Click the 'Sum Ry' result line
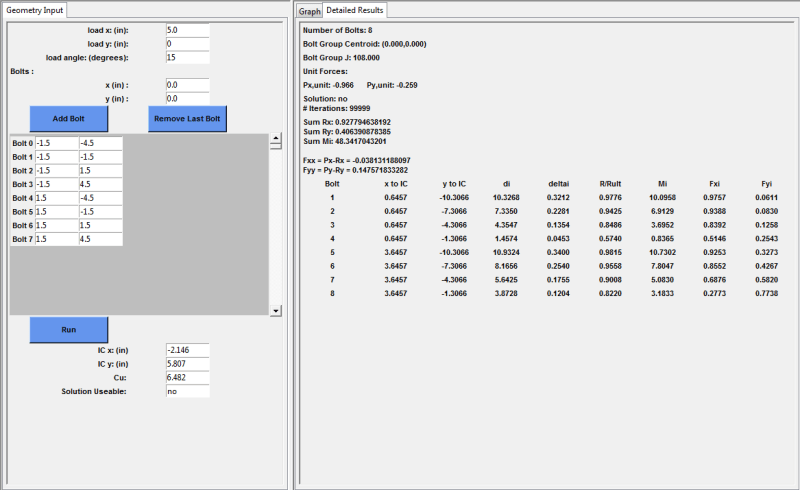The image size is (800, 490). pyautogui.click(x=347, y=132)
